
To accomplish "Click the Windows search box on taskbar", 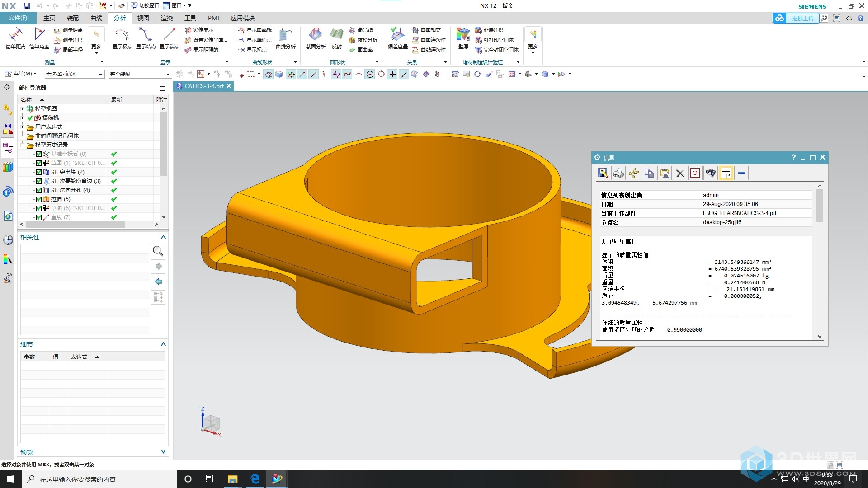I will click(99, 479).
